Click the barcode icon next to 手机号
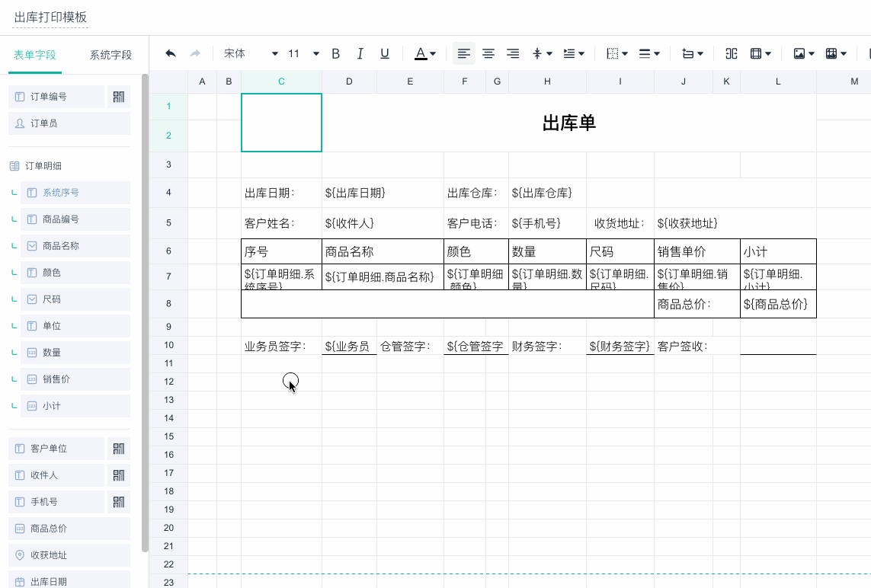Screen dimensions: 871x588 (x=118, y=501)
